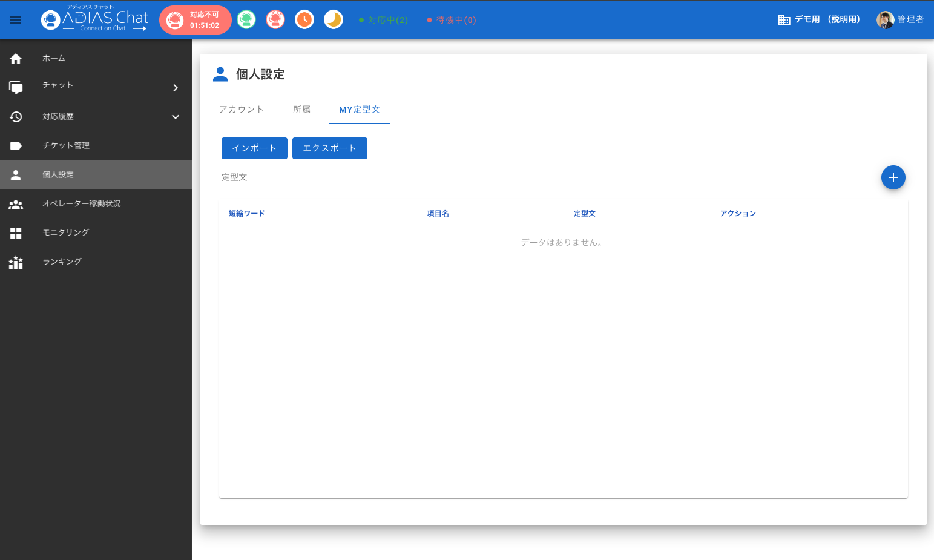Click the hamburger menu icon
This screenshot has width=934, height=560.
(x=16, y=20)
